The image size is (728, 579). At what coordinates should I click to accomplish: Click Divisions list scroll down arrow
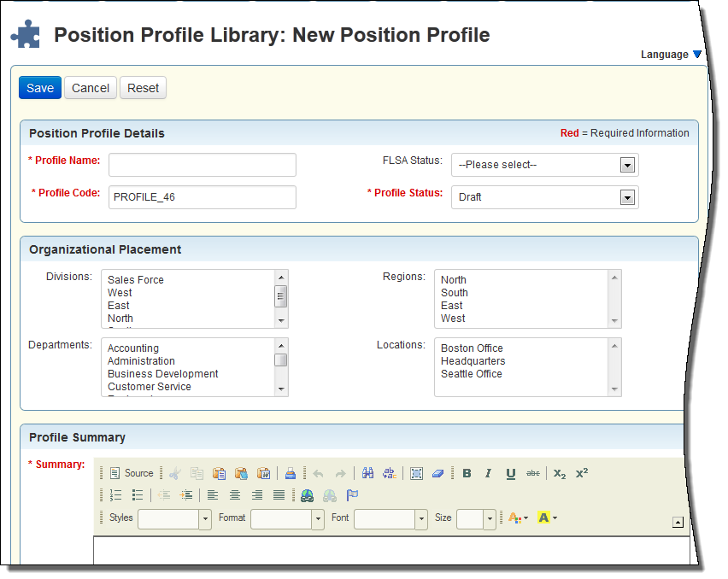(281, 321)
